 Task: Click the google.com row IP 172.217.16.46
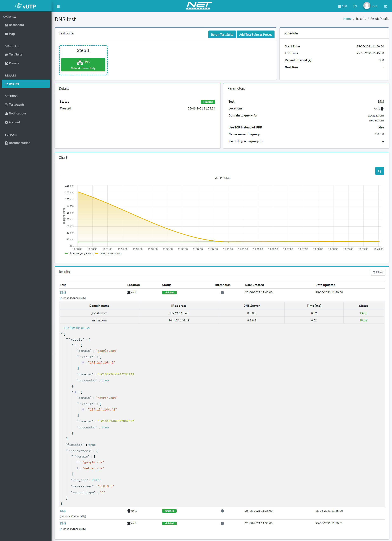click(x=179, y=313)
